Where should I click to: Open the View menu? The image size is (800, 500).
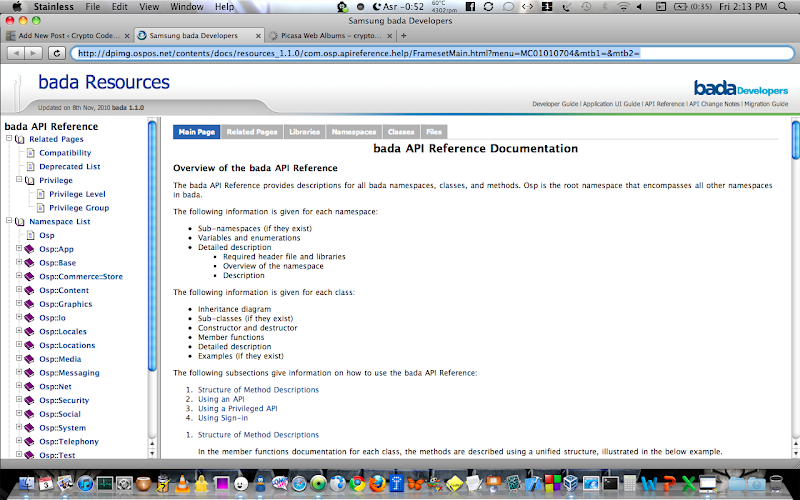coord(149,7)
